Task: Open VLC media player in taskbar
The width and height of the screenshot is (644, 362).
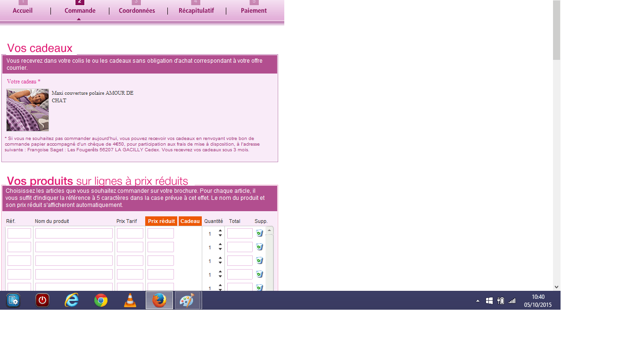Action: 130,300
